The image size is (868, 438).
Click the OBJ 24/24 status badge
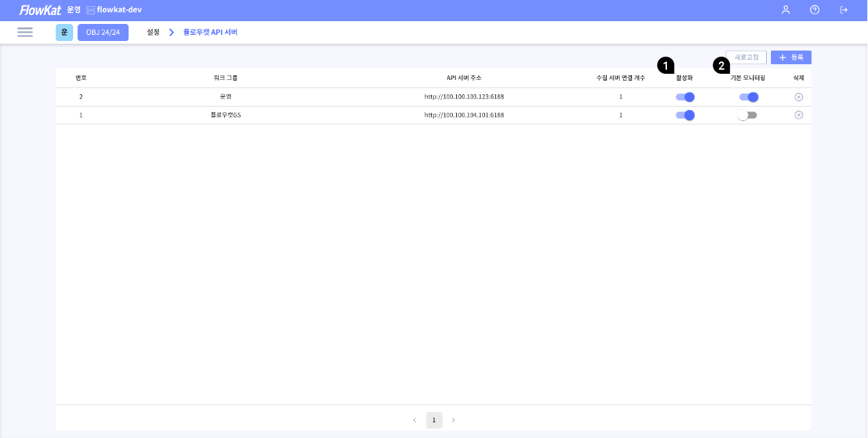pyautogui.click(x=103, y=32)
